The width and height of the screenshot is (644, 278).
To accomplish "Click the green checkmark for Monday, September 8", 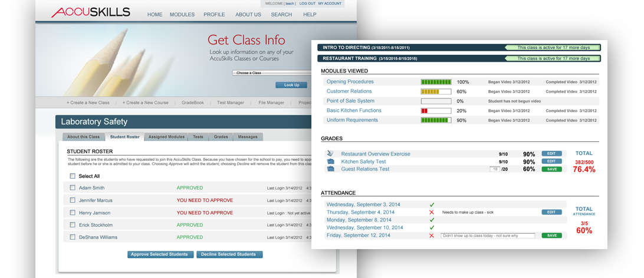I will [x=432, y=220].
